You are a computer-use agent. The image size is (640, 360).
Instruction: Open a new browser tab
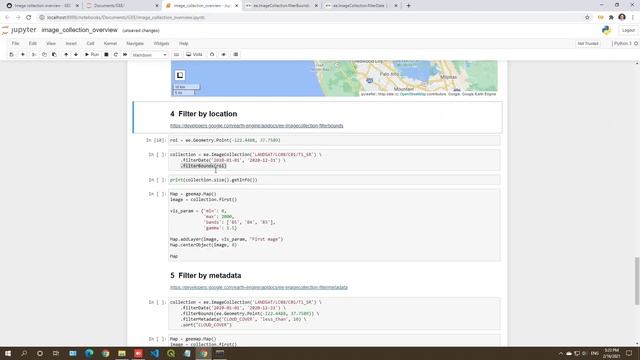[x=408, y=6]
